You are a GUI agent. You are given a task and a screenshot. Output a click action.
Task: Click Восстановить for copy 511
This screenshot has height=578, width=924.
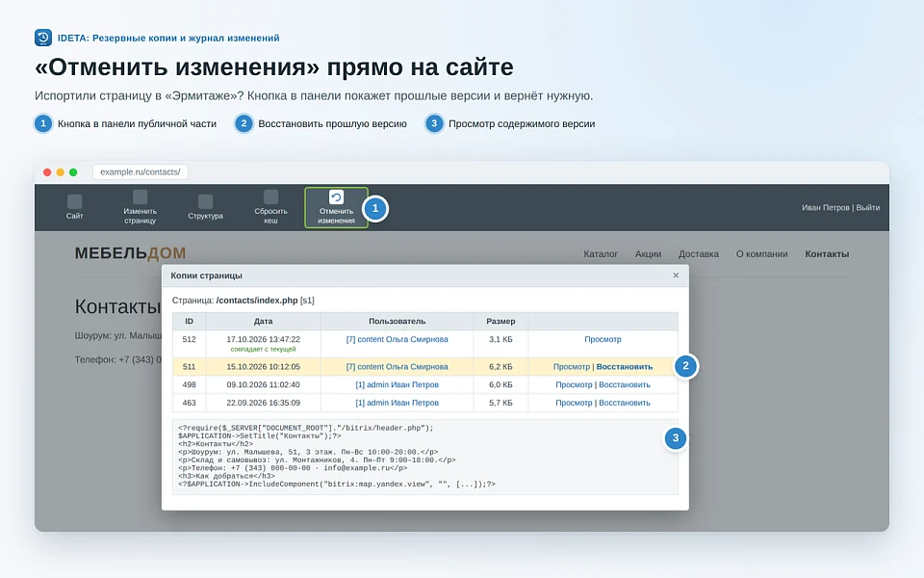[x=625, y=366]
